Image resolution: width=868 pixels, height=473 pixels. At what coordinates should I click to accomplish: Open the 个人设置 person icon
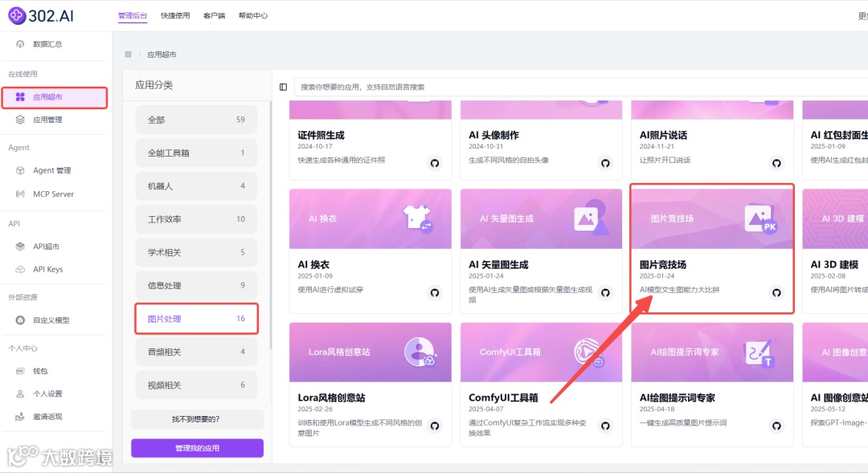(x=20, y=393)
